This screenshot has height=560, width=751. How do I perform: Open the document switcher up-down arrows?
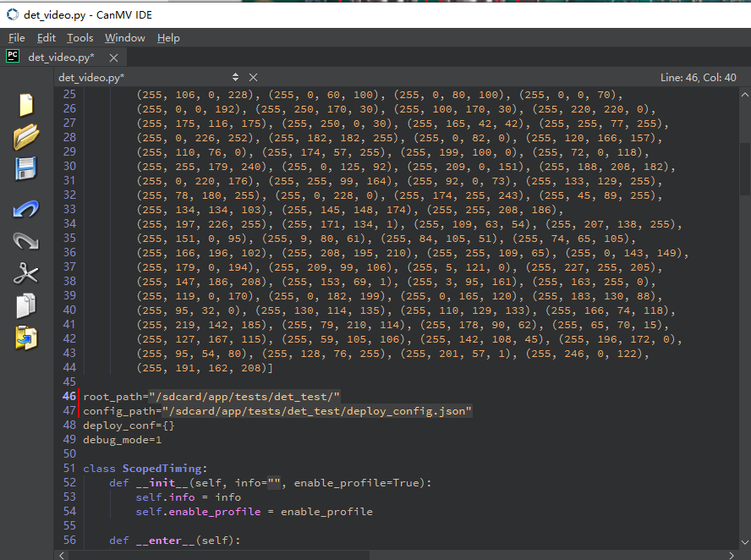pos(235,77)
